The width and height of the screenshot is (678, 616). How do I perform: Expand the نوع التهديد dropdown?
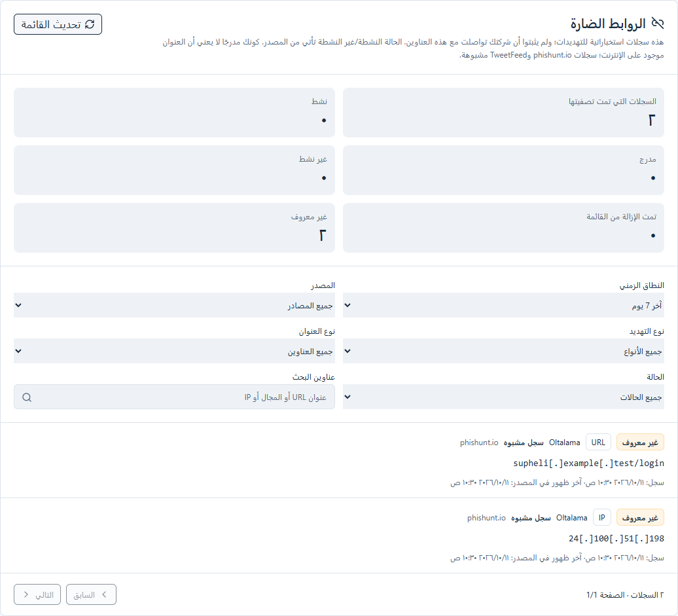pos(503,351)
